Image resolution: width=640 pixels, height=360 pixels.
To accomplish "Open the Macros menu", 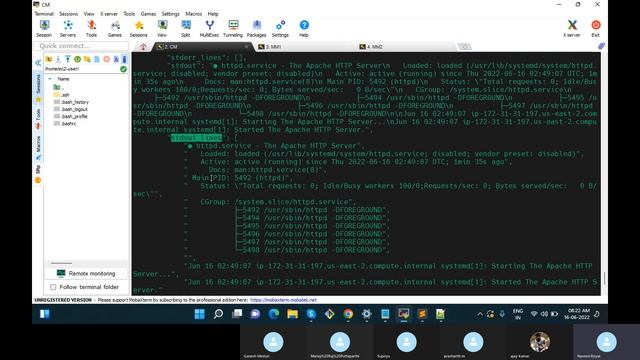I will coord(193,14).
